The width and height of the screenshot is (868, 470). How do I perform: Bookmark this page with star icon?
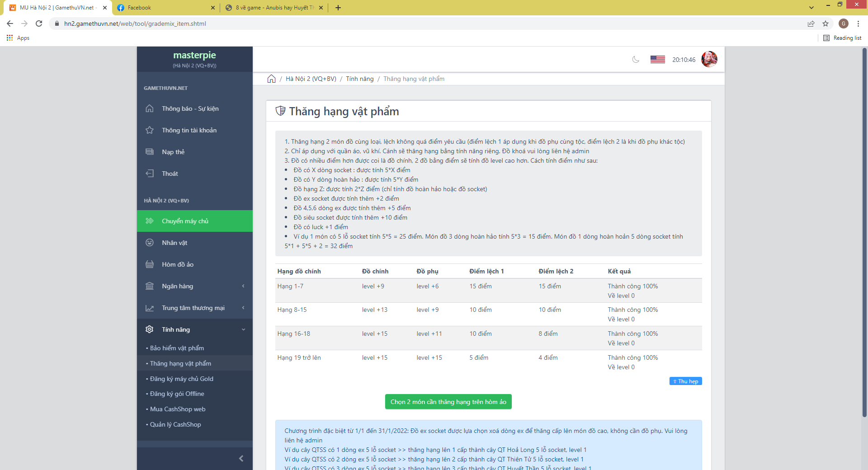[826, 23]
